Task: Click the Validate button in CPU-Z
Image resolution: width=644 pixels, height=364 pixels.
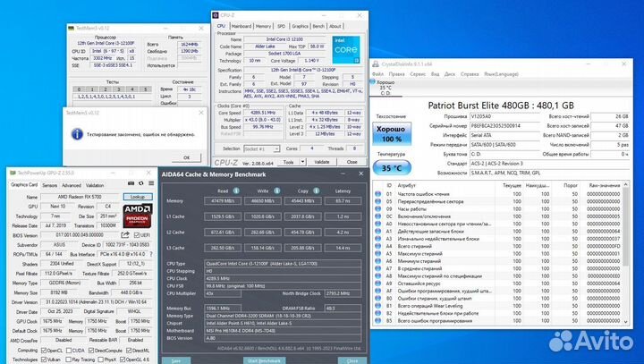Action: 322,162
